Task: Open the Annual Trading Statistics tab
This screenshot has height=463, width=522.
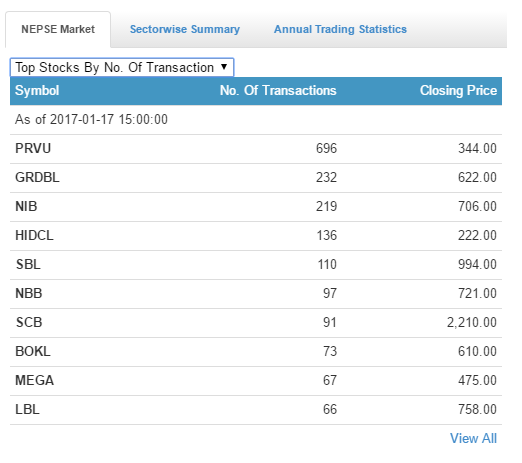Action: (340, 29)
